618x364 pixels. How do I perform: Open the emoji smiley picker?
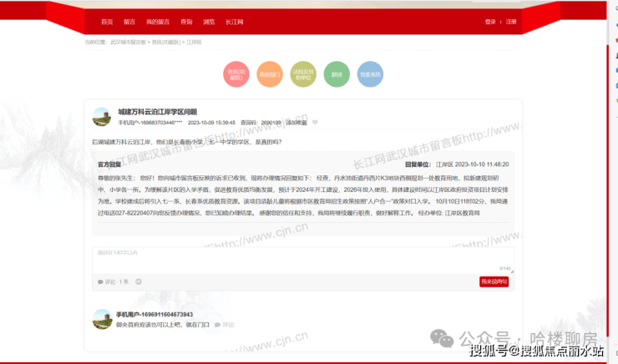click(139, 281)
